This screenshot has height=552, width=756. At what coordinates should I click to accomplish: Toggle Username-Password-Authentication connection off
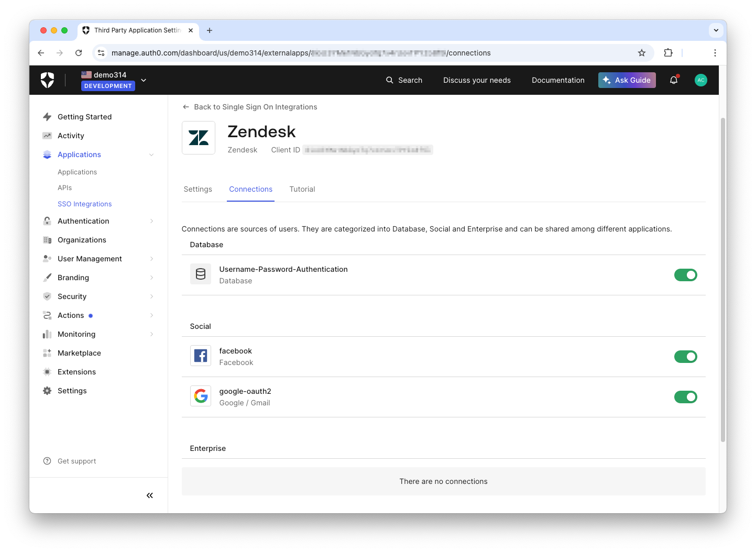(686, 275)
